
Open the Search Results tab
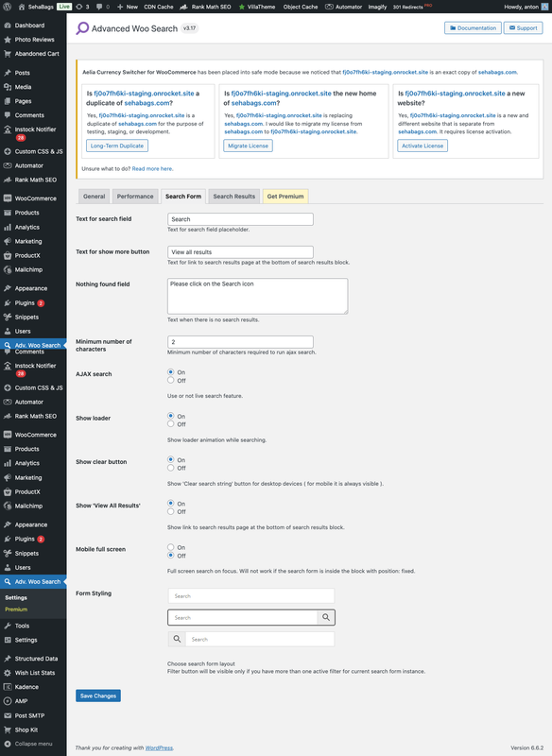[233, 197]
